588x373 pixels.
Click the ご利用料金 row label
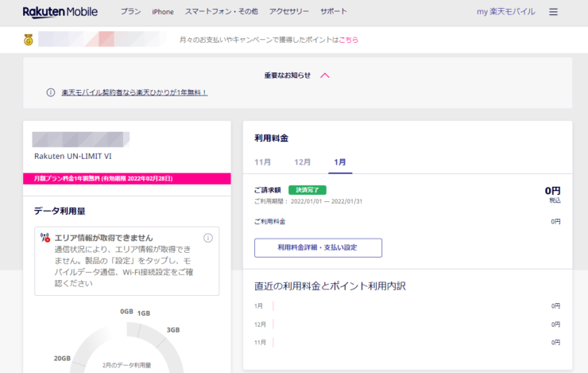pyautogui.click(x=269, y=222)
